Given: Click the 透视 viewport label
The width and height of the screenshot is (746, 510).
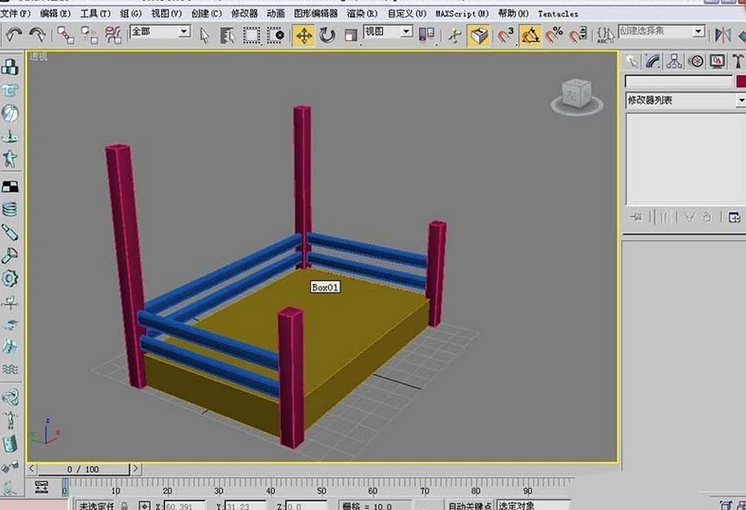Looking at the screenshot, I should [38, 57].
